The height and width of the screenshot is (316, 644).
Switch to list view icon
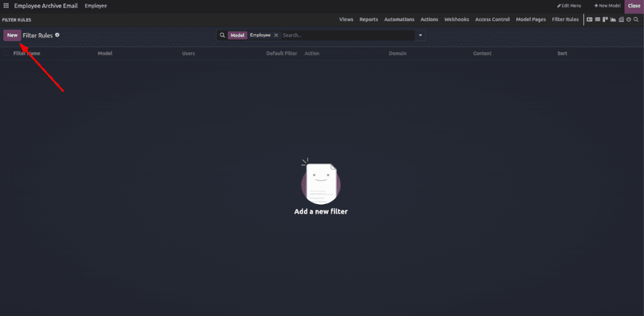(598, 19)
